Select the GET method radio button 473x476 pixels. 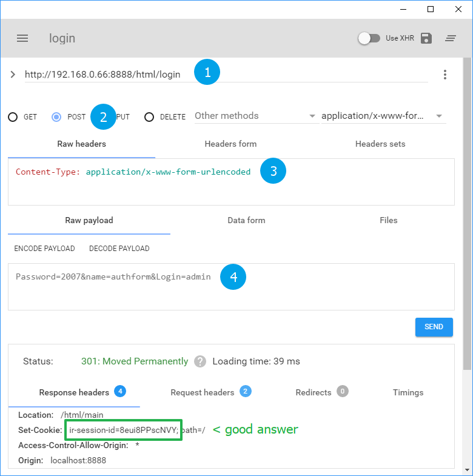tap(13, 117)
